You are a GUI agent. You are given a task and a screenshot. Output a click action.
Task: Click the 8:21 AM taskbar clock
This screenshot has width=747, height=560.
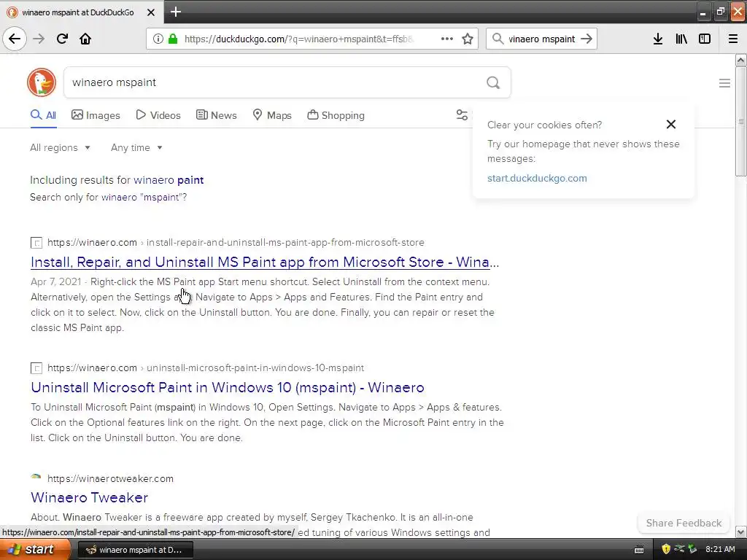[720, 549]
